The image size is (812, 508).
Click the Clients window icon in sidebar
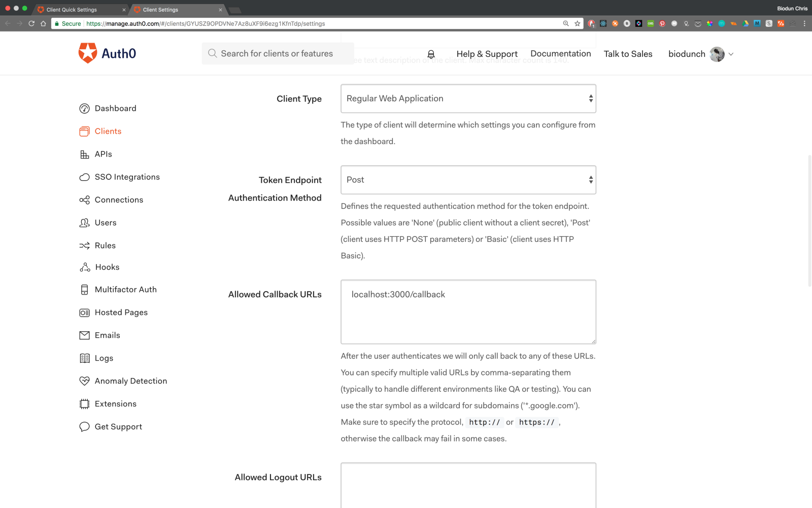click(x=84, y=131)
